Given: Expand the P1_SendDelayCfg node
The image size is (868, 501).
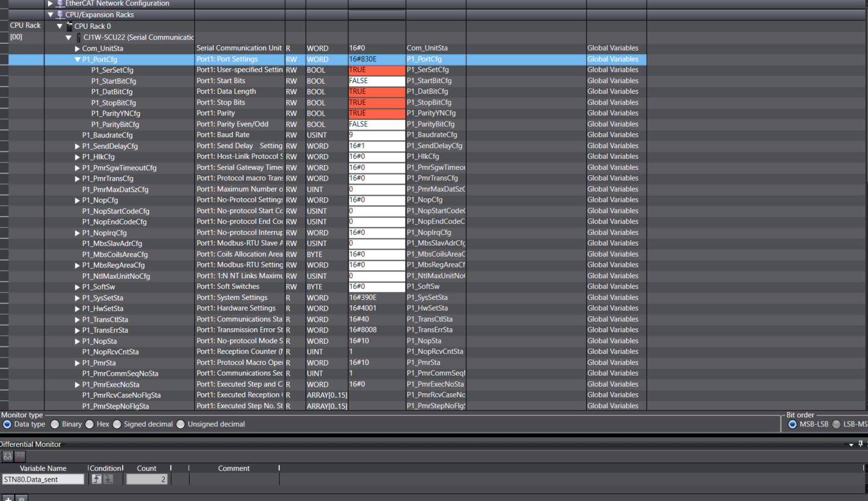Looking at the screenshot, I should [78, 146].
